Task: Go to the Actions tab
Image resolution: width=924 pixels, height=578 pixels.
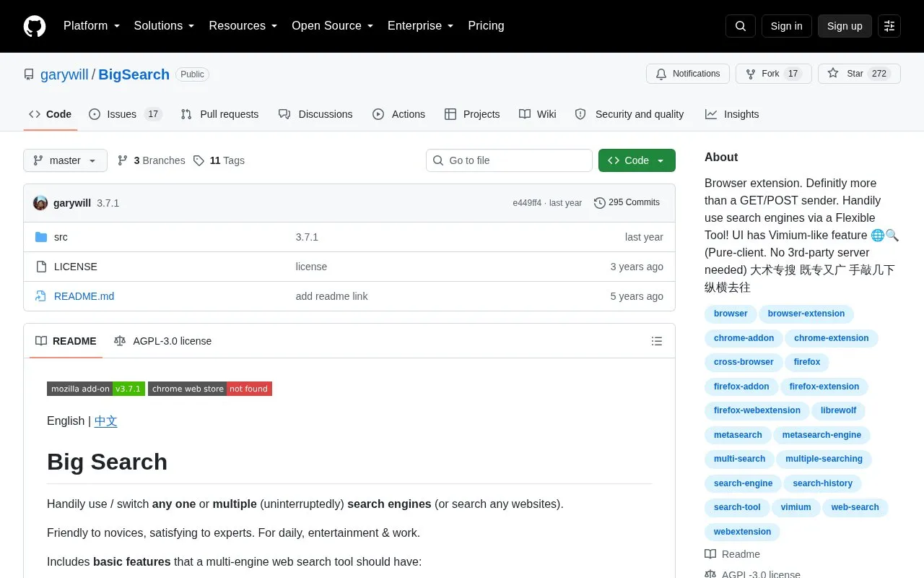Action: [x=398, y=114]
